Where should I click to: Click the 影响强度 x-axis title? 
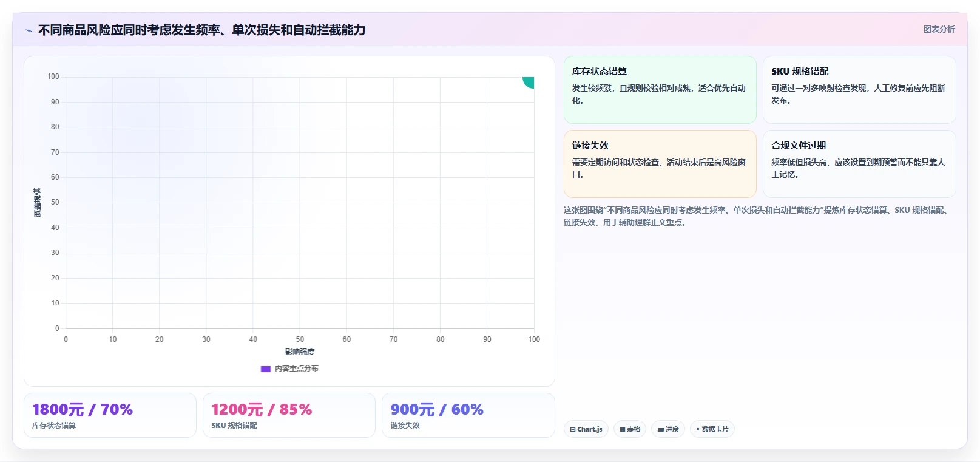(300, 352)
